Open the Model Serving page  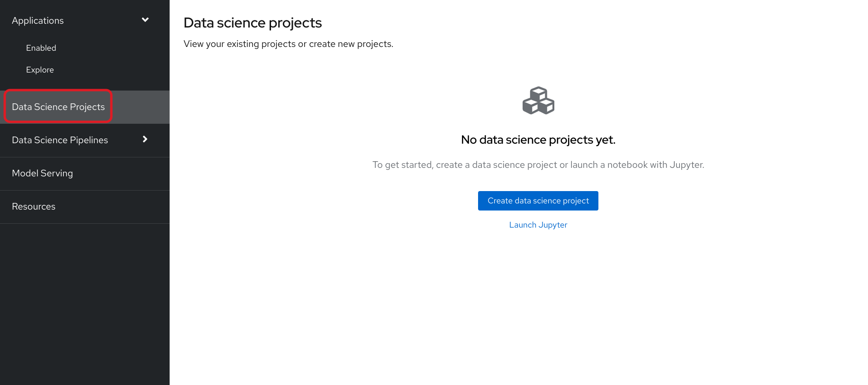tap(42, 173)
